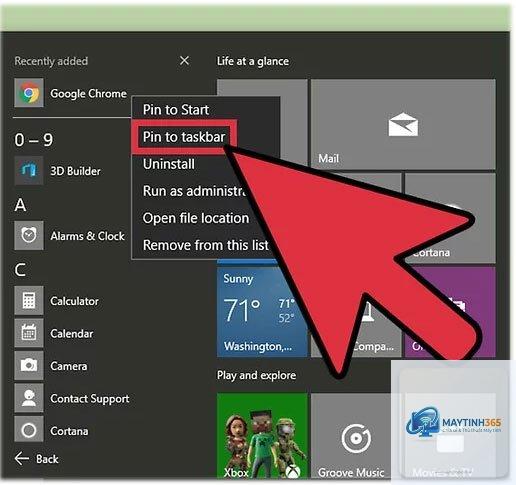Launch the Calculator icon
The height and width of the screenshot is (485, 516).
pos(29,300)
